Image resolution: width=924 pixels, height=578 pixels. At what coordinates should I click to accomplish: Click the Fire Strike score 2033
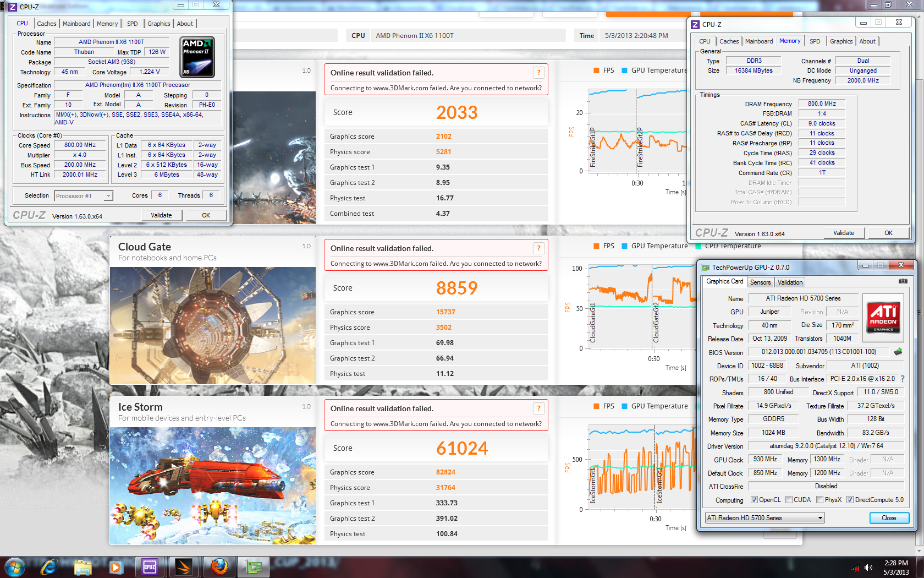tap(457, 112)
